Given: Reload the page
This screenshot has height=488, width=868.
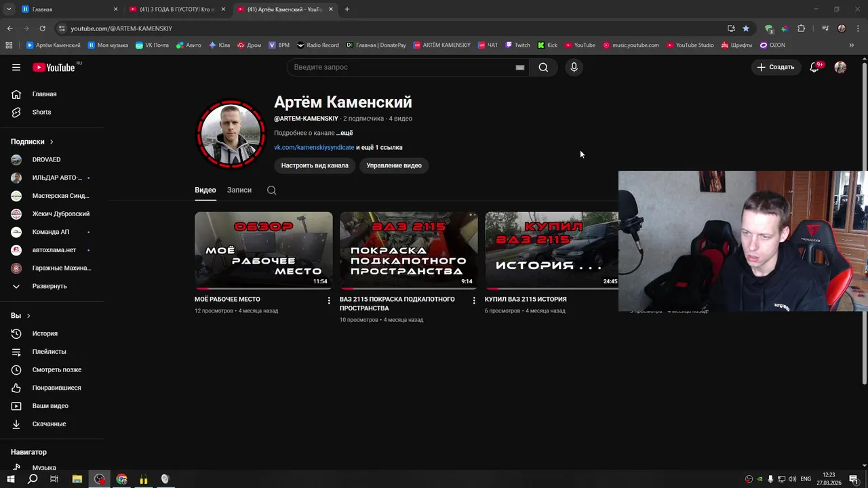Looking at the screenshot, I should pos(42,28).
